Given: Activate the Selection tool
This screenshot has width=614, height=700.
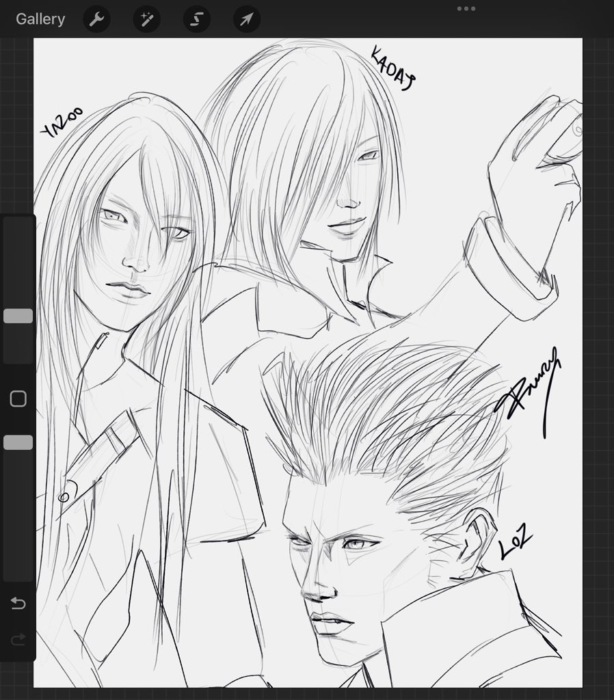Looking at the screenshot, I should 197,19.
